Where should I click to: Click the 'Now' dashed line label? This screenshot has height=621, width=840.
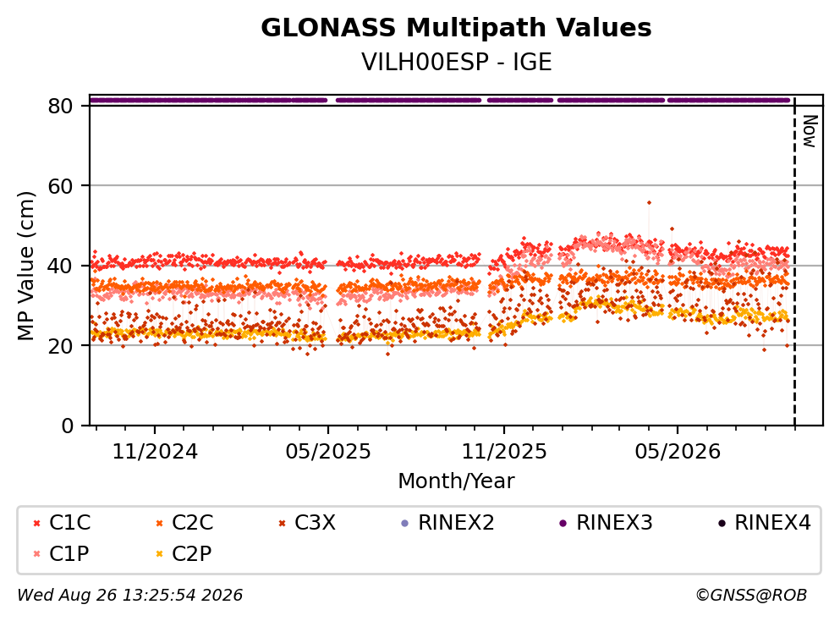(x=810, y=131)
